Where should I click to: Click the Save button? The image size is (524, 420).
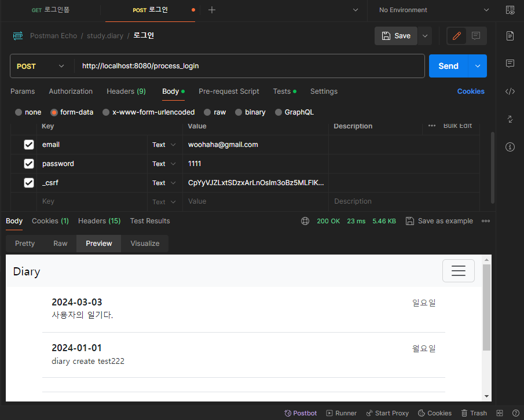(396, 36)
